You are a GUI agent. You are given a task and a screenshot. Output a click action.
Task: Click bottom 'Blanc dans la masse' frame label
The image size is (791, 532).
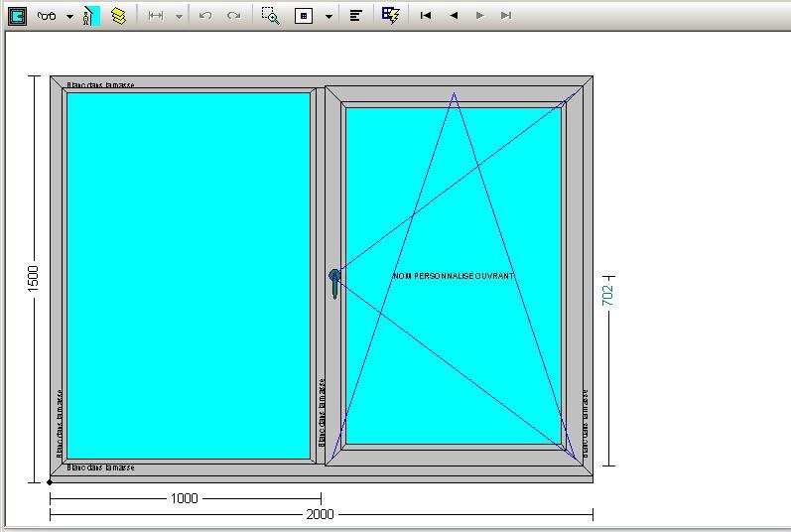[x=101, y=467]
